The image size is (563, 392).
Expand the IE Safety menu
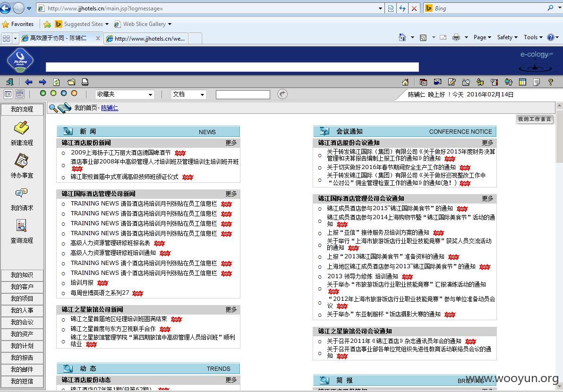click(507, 37)
